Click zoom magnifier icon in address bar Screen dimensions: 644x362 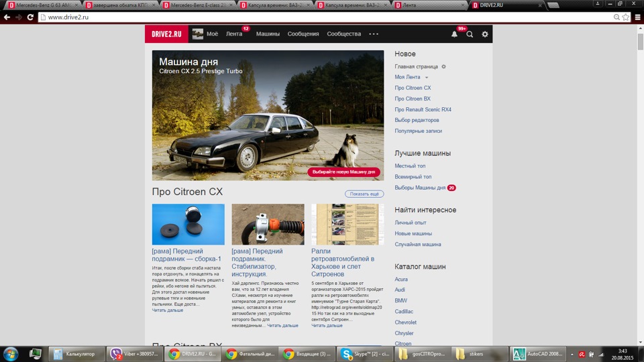point(616,17)
